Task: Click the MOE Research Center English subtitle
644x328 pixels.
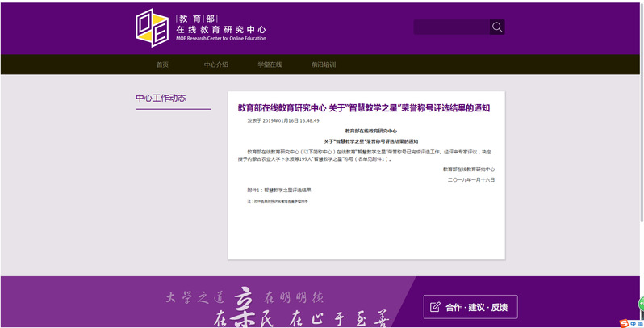Action: click(220, 38)
